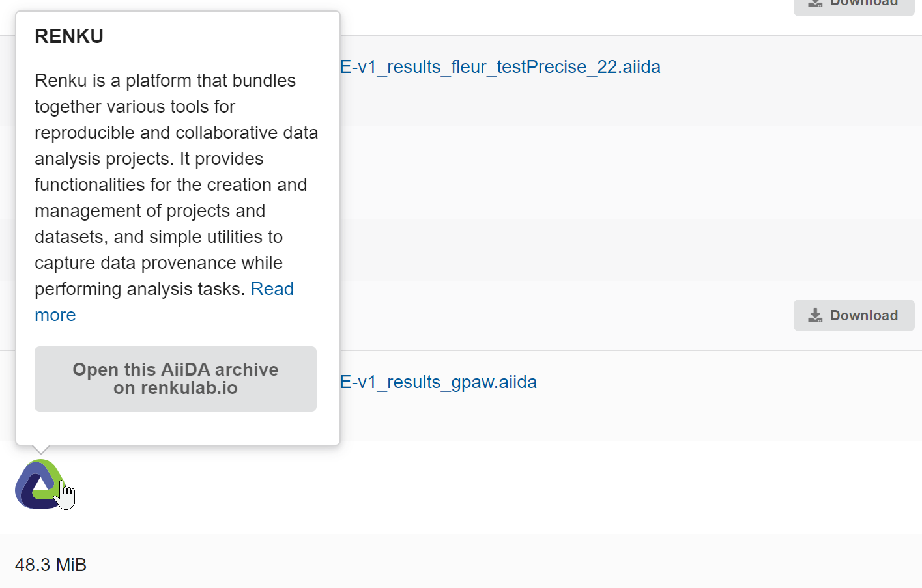
Task: Follow the 'Read' link after 'analysis tasks.'
Action: pos(272,289)
